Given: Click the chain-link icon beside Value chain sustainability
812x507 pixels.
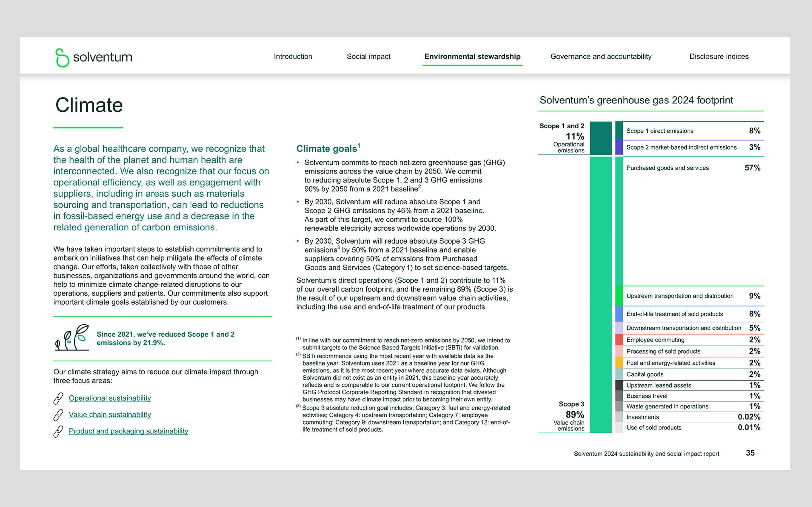Looking at the screenshot, I should click(x=58, y=415).
